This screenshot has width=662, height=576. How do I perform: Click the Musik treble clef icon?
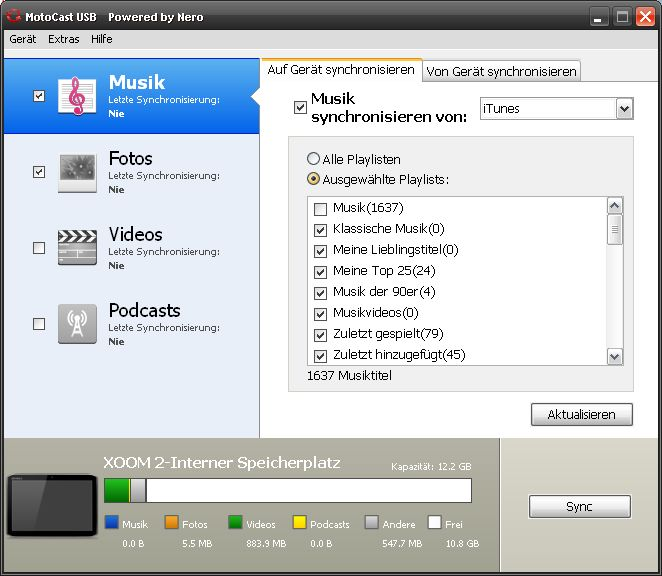(77, 96)
